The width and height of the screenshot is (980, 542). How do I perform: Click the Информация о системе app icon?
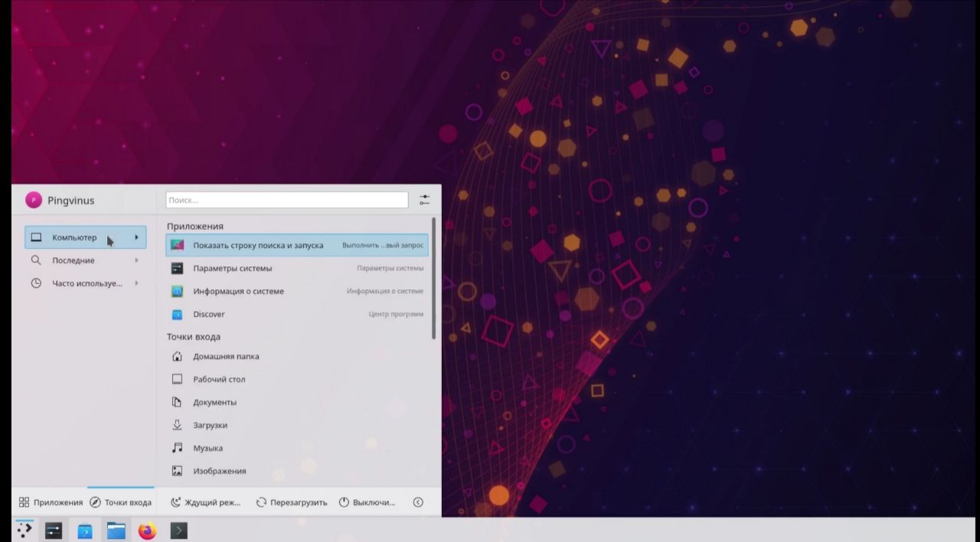(178, 292)
